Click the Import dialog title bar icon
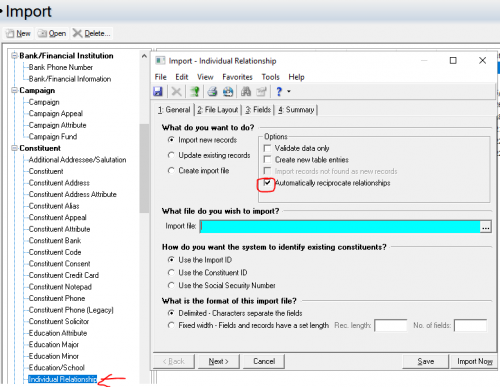This screenshot has width=500, height=387. pos(160,61)
